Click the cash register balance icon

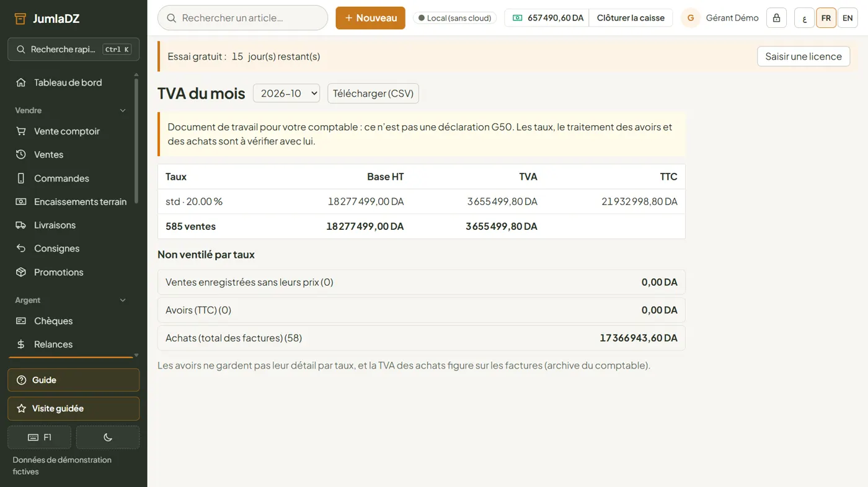point(517,18)
